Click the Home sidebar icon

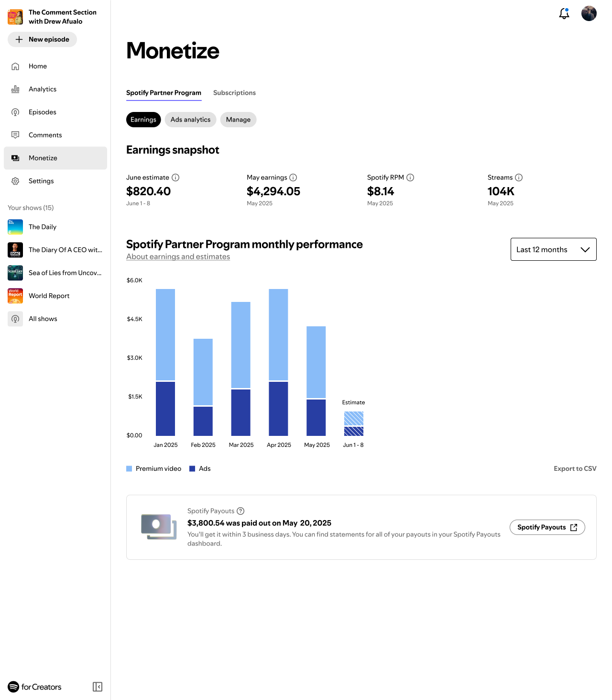tap(15, 66)
